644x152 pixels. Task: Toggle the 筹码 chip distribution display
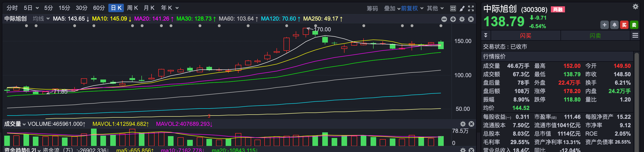[372, 8]
